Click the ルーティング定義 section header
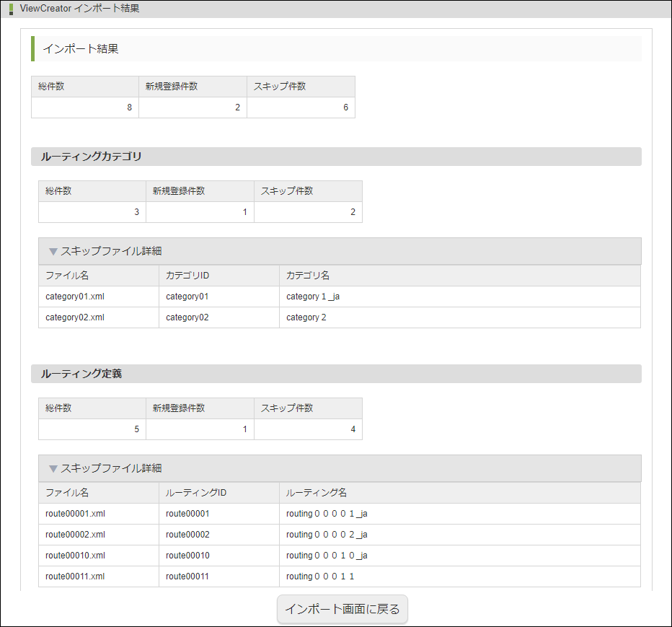The image size is (672, 627). (x=336, y=374)
